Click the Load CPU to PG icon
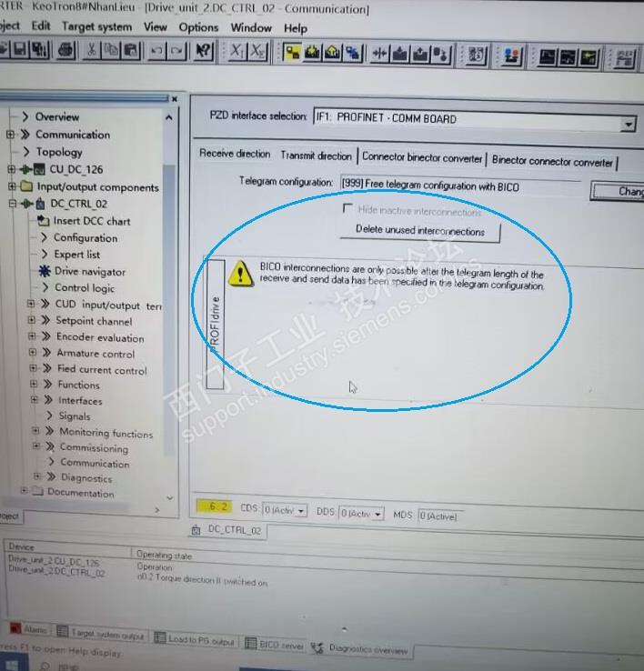Image resolution: width=644 pixels, height=671 pixels. (x=420, y=55)
